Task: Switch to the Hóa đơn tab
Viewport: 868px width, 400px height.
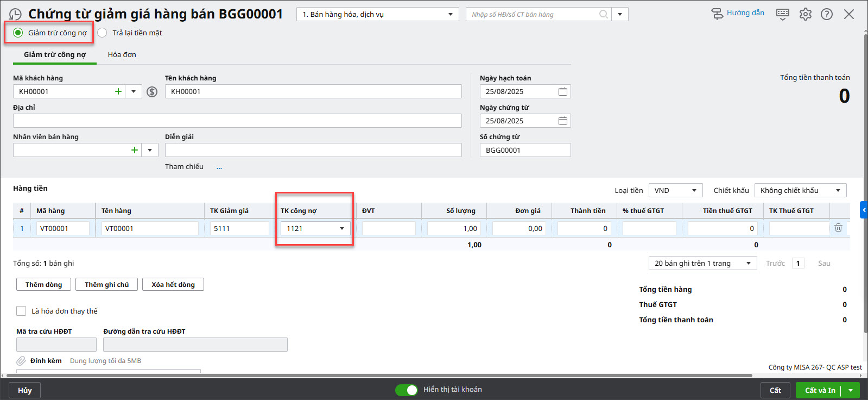Action: pos(122,54)
